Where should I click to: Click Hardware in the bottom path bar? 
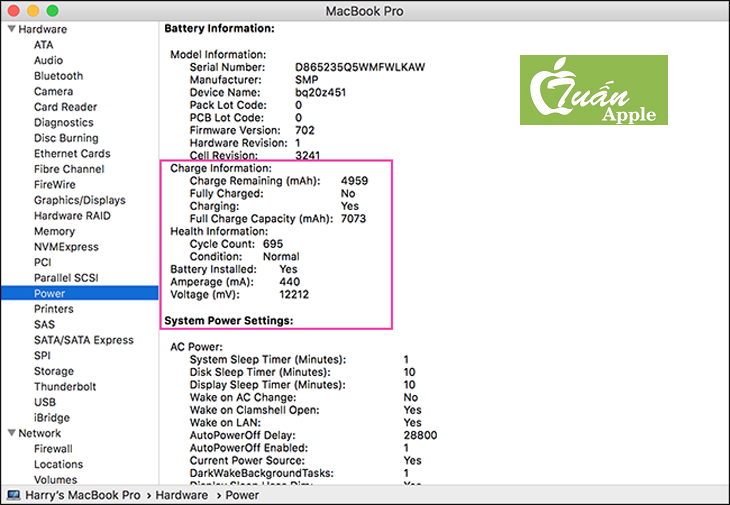(x=181, y=495)
